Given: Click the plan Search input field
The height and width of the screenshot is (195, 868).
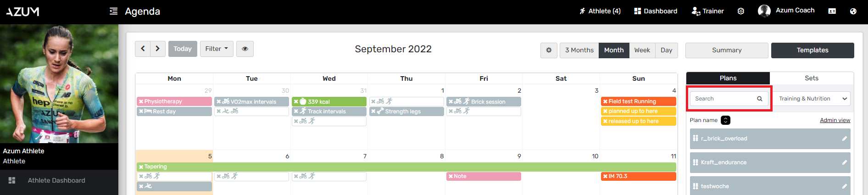Looking at the screenshot, I should click(724, 99).
